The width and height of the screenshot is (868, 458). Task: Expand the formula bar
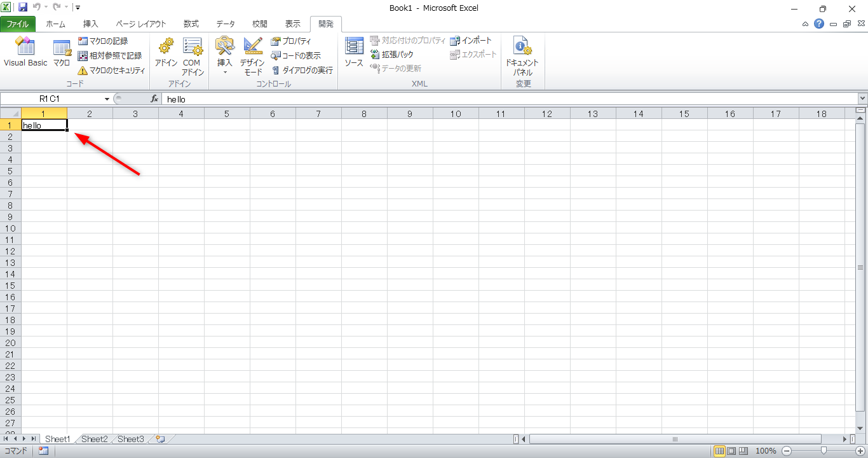pos(862,99)
